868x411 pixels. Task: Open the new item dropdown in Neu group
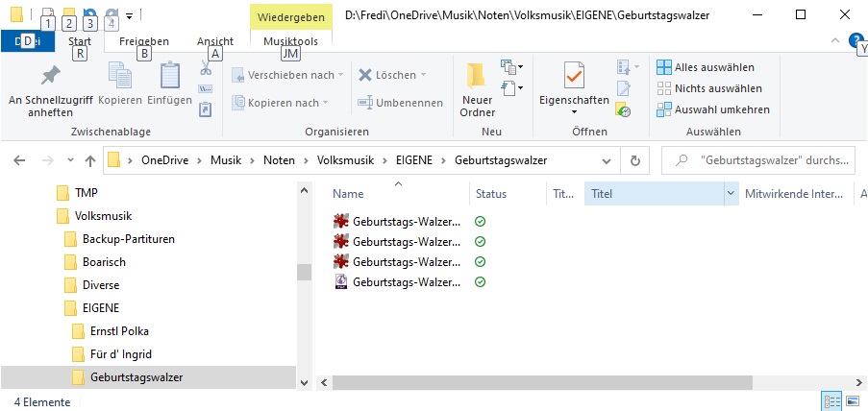[x=512, y=67]
